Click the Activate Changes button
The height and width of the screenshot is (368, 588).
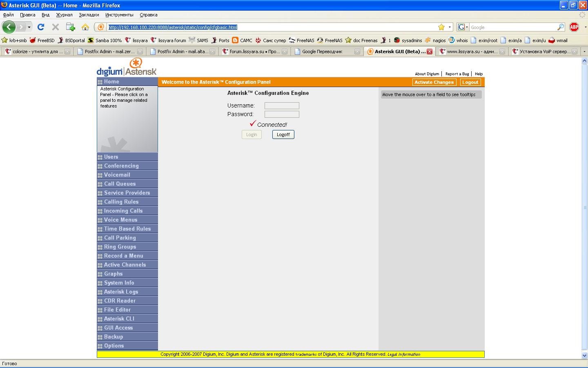coord(434,82)
